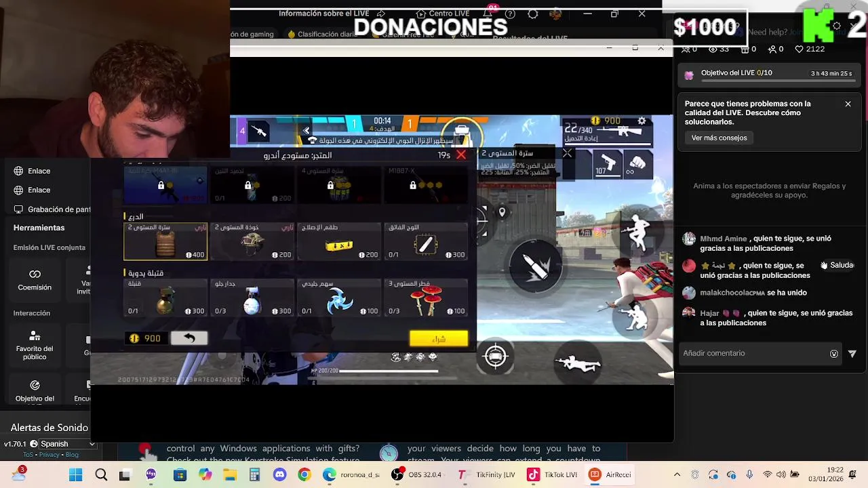This screenshot has height=488, width=868.
Task: Open File Explorer from the taskbar
Action: pos(230,475)
